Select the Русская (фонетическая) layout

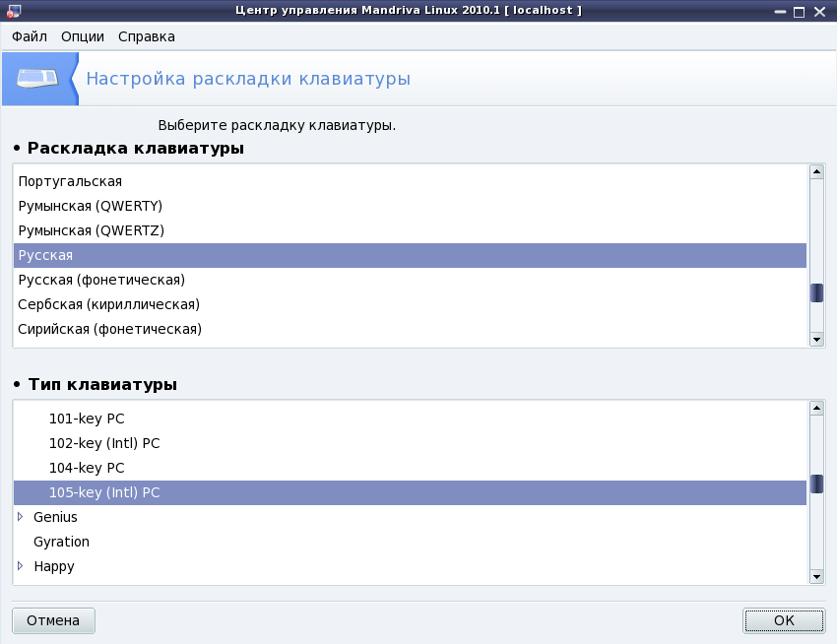tap(410, 280)
